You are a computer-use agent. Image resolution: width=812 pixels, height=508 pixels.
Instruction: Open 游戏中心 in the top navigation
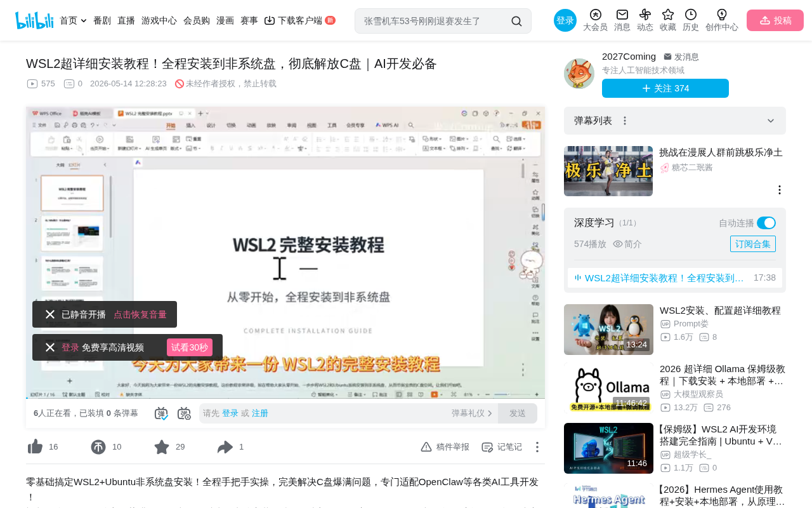[159, 20]
